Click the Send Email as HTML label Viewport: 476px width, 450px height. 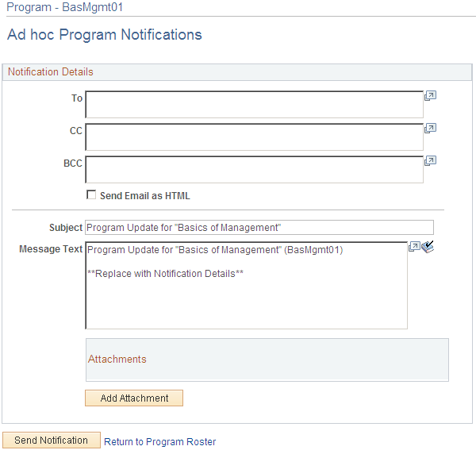pos(145,196)
